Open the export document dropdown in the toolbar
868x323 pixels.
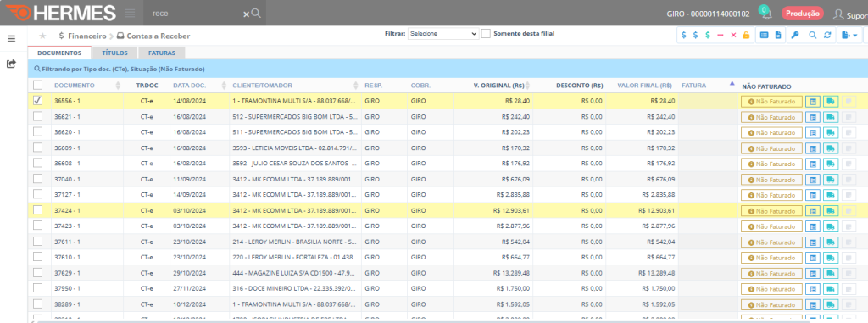pyautogui.click(x=849, y=35)
